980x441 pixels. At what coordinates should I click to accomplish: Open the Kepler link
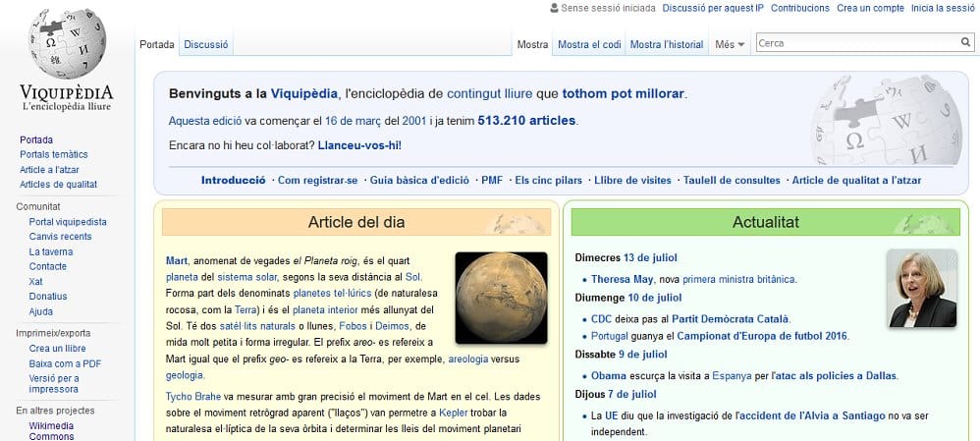click(x=453, y=413)
